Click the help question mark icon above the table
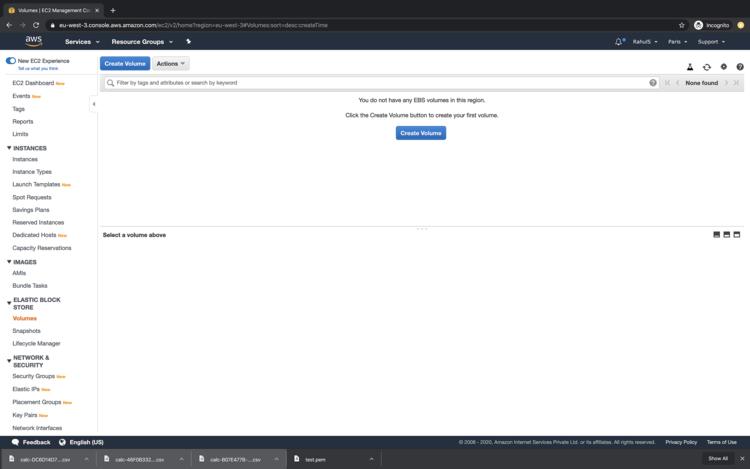This screenshot has width=750, height=469. [x=740, y=66]
